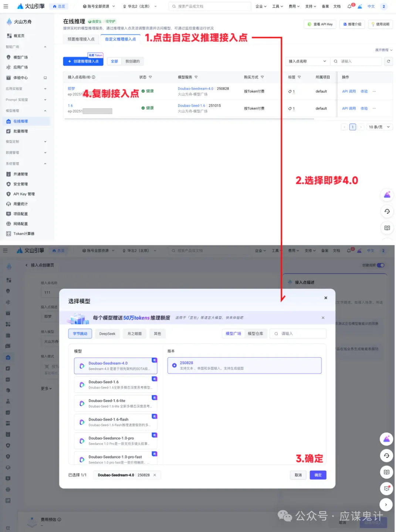Close the 选择模型 dialog
The height and width of the screenshot is (532, 396).
pyautogui.click(x=326, y=298)
